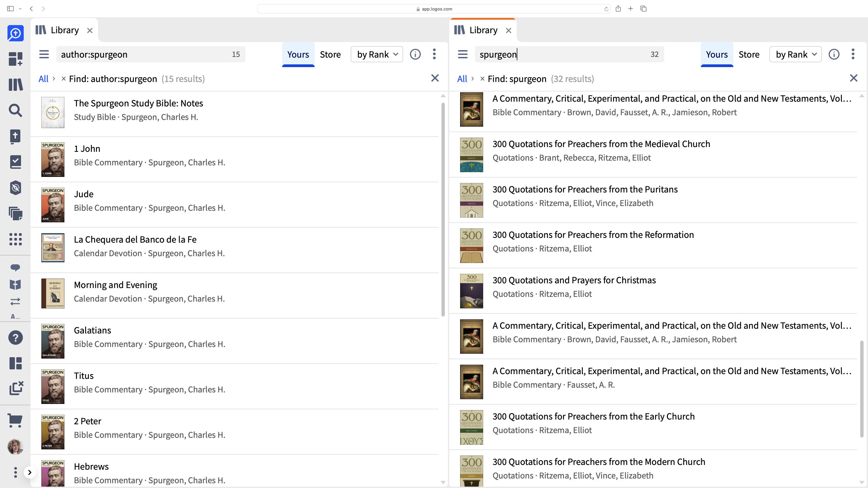Click the author:spurgeon search field
Viewport: 868px width, 488px height.
151,54
